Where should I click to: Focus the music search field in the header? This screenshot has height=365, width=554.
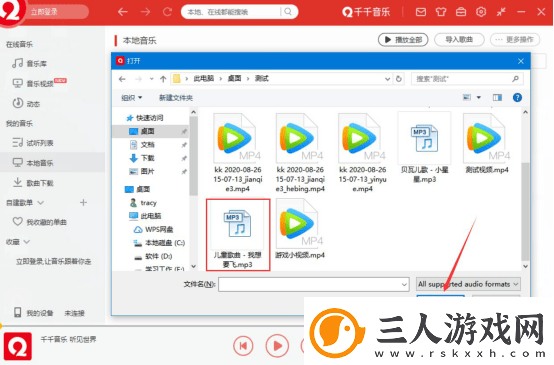pos(231,12)
